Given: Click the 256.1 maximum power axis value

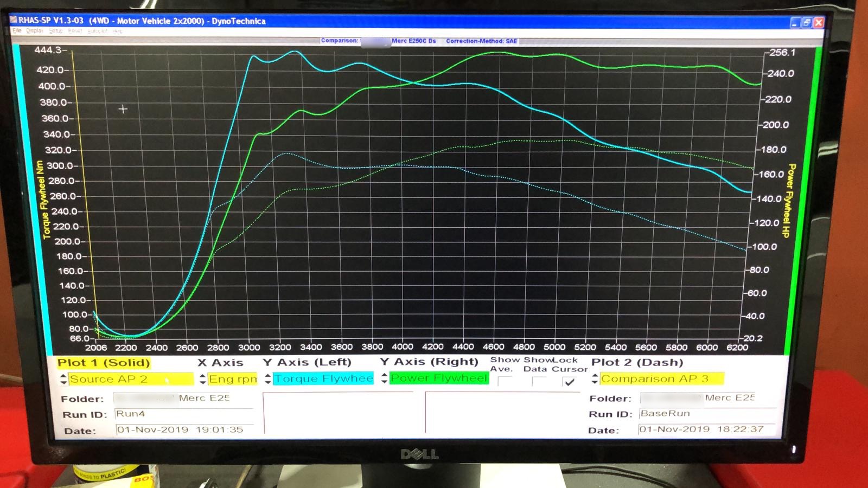Looking at the screenshot, I should point(782,53).
